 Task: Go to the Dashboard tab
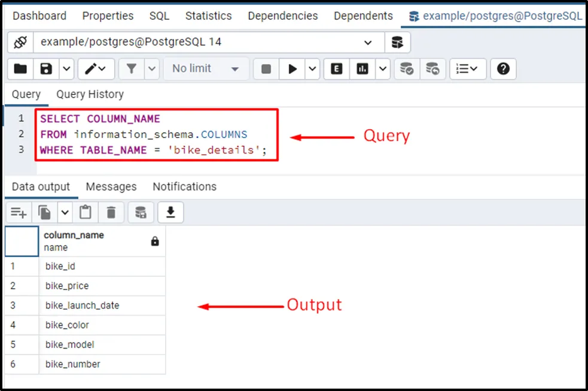click(x=39, y=16)
